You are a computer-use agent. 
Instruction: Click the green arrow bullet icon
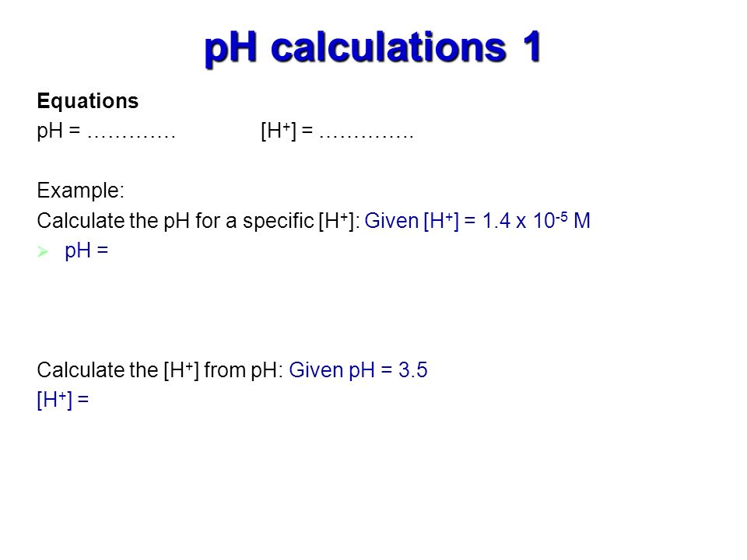tap(43, 251)
